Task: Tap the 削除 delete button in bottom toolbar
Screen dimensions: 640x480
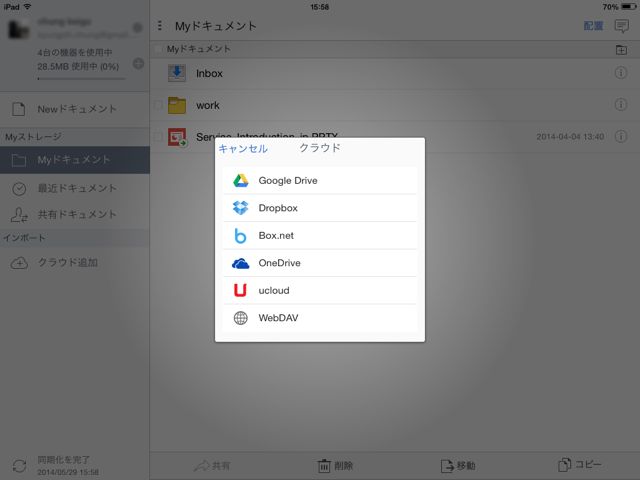Action: tap(335, 466)
